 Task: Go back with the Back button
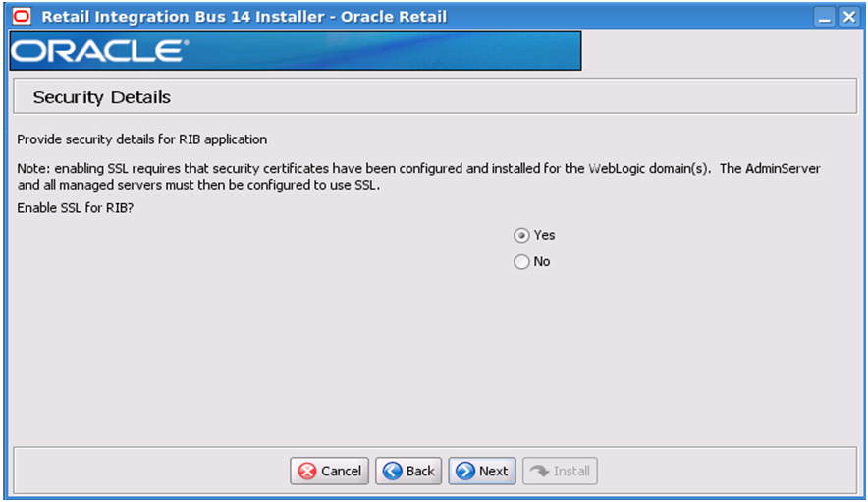pyautogui.click(x=408, y=471)
